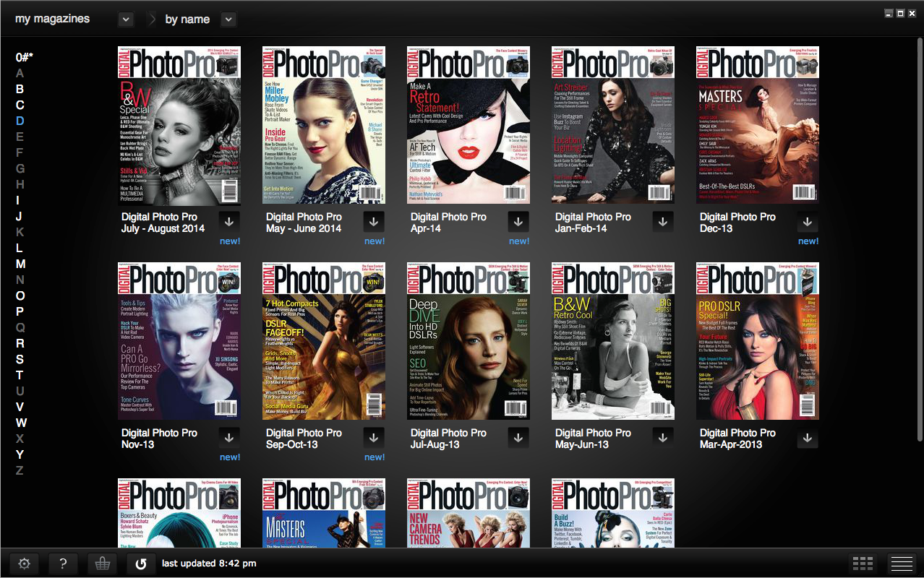The width and height of the screenshot is (924, 578).
Task: Open the settings gear in the bottom bar
Action: click(24, 564)
